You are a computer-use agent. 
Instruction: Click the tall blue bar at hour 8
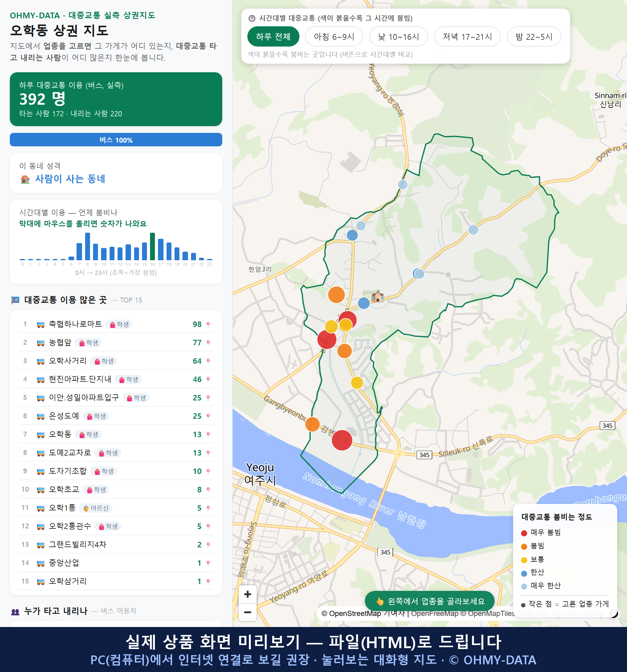[88, 246]
